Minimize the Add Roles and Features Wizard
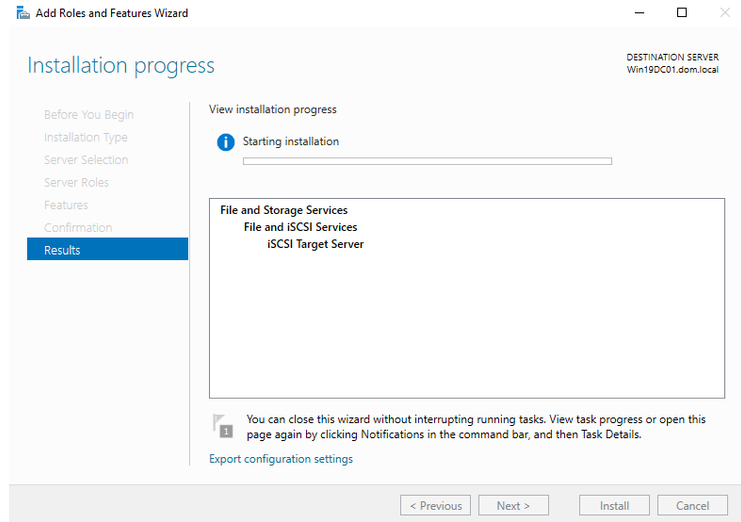 638,13
